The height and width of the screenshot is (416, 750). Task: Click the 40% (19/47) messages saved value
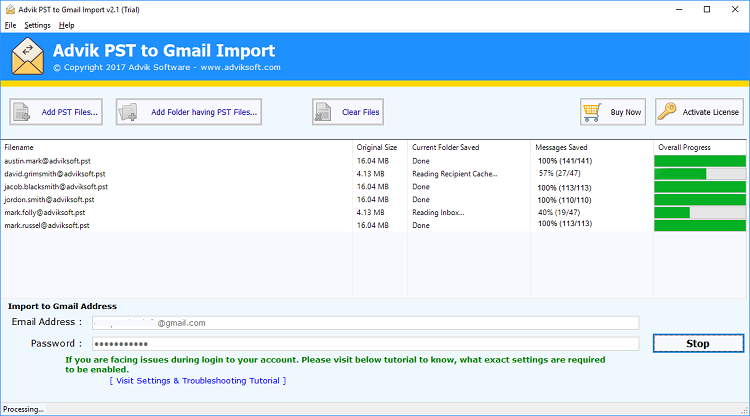(559, 212)
